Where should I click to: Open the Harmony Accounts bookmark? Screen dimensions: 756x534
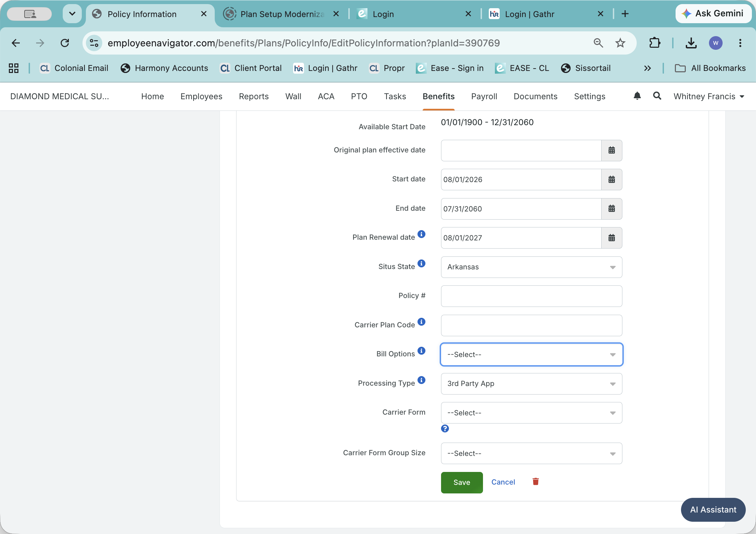point(164,68)
